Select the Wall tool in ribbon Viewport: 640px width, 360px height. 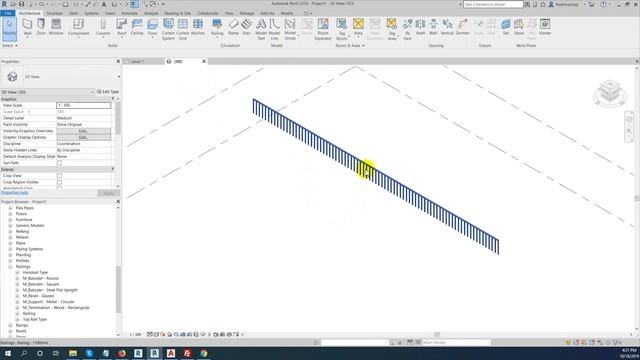pos(27,27)
